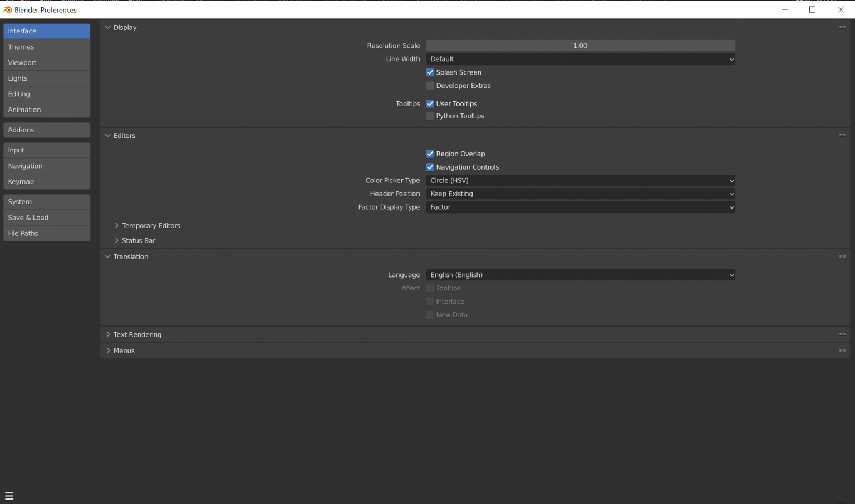Click the Menus panel drag grip icon

(842, 350)
